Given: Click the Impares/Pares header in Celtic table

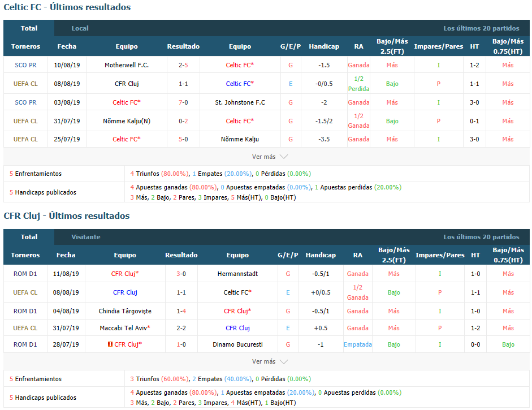Looking at the screenshot, I should coord(438,46).
